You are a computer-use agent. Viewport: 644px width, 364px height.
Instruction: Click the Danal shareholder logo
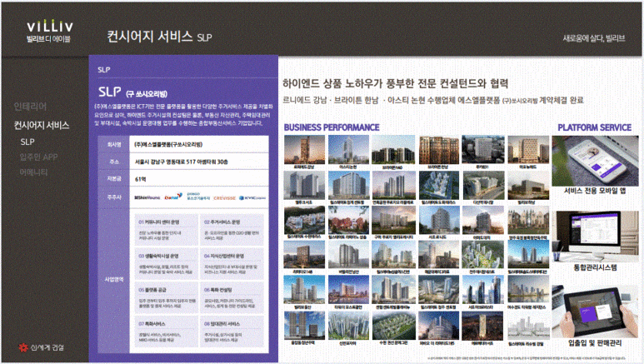[173, 197]
